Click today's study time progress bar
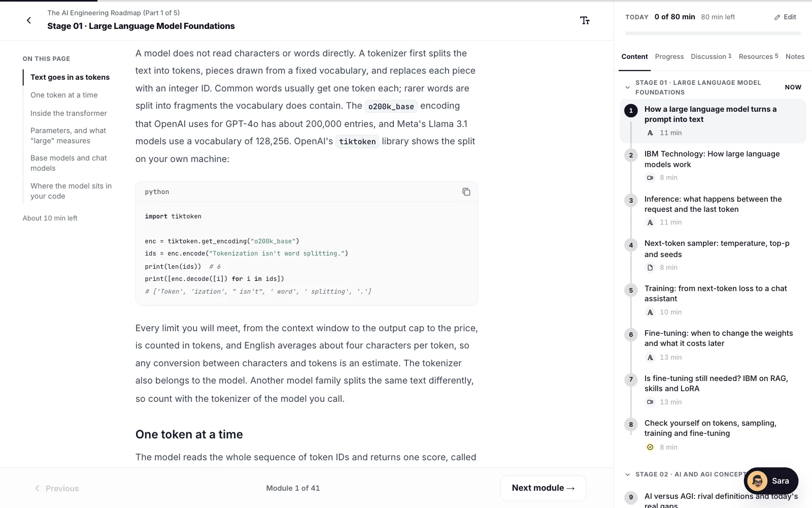 click(713, 34)
